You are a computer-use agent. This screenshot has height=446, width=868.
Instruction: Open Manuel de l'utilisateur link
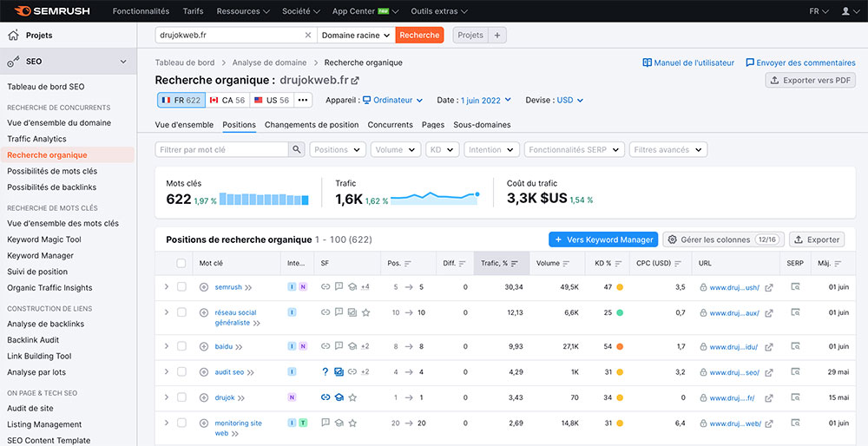(688, 62)
